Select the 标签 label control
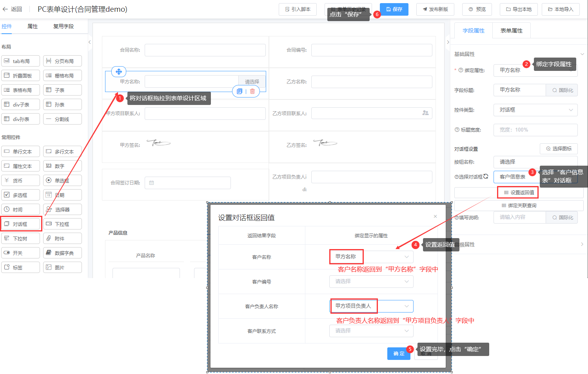 click(21, 267)
